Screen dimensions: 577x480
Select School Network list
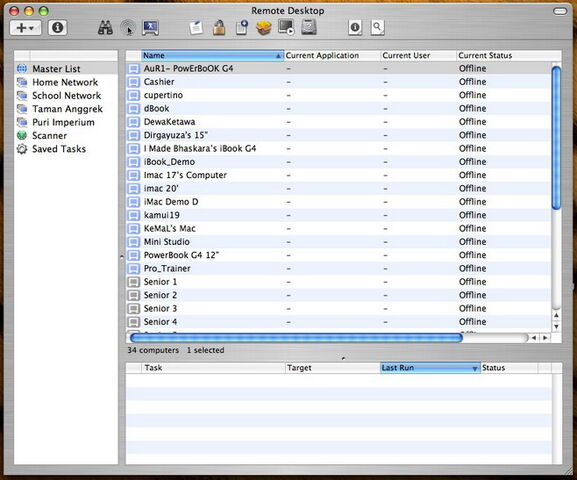tap(66, 96)
